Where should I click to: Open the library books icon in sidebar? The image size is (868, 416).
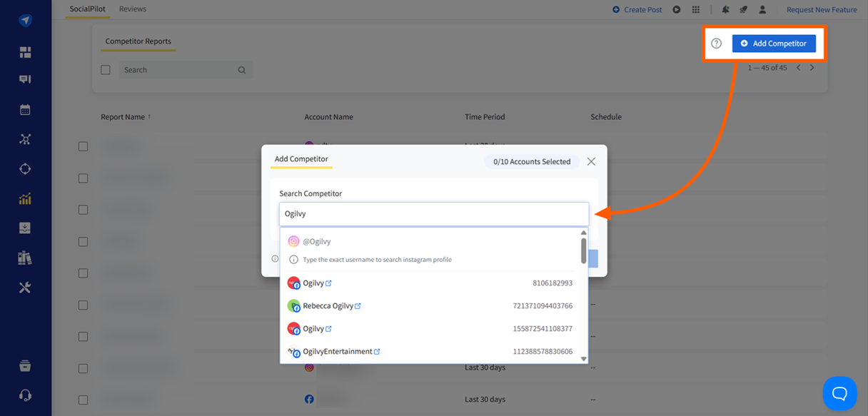click(x=25, y=258)
